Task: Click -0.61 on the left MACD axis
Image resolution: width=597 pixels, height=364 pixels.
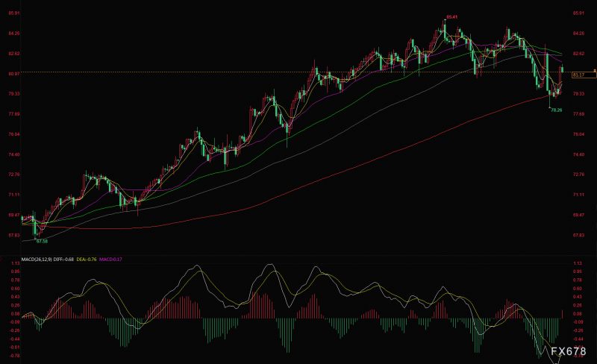Action: click(x=15, y=348)
